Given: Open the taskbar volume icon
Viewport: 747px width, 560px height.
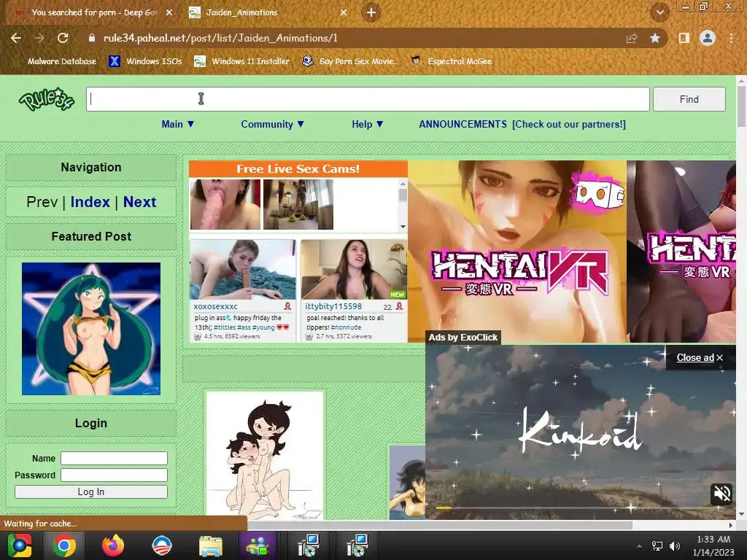Looking at the screenshot, I should click(x=675, y=546).
